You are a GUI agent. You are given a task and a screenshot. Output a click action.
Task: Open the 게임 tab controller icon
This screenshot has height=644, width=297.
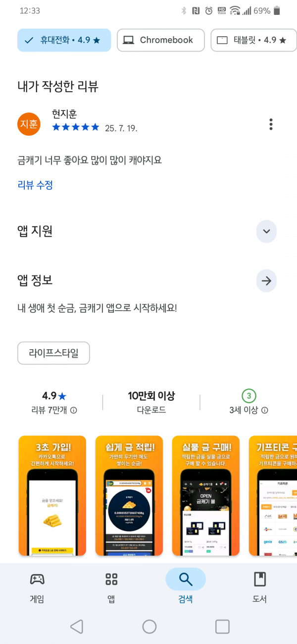(37, 579)
